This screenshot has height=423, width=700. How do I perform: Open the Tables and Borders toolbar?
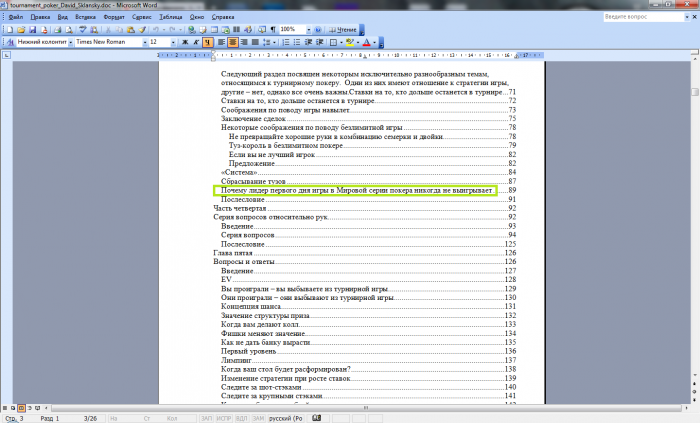(x=203, y=30)
